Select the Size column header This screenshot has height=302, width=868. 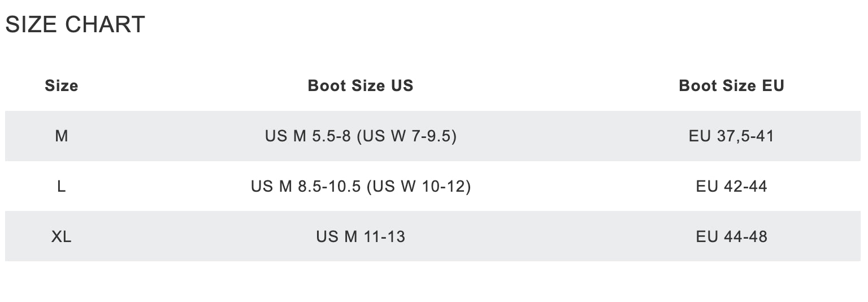[x=61, y=86]
